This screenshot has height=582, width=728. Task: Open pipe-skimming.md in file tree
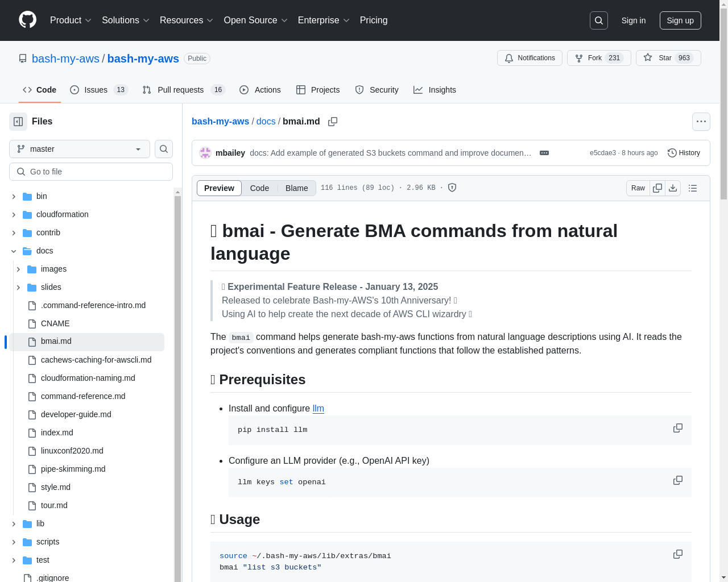point(73,469)
